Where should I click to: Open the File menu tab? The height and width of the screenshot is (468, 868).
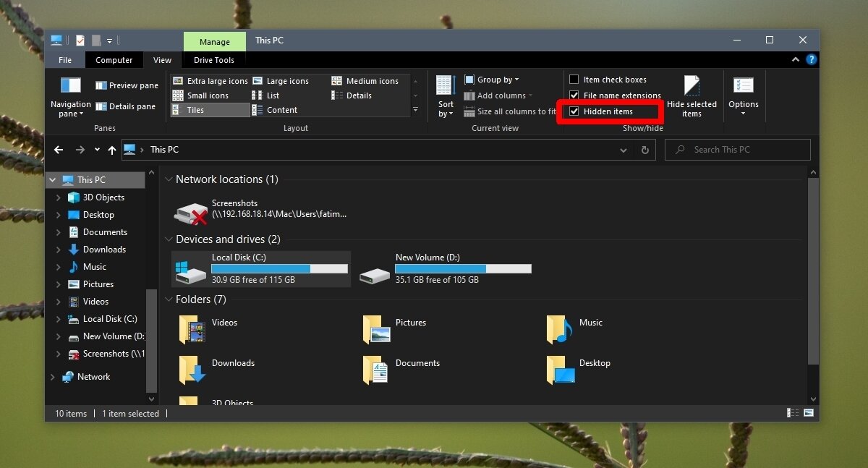coord(65,60)
